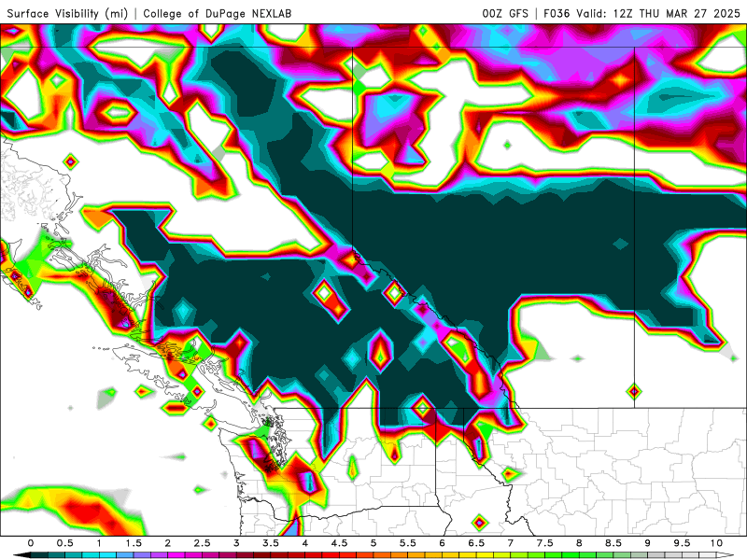Click the '2.5' label on the color scale

(202, 543)
